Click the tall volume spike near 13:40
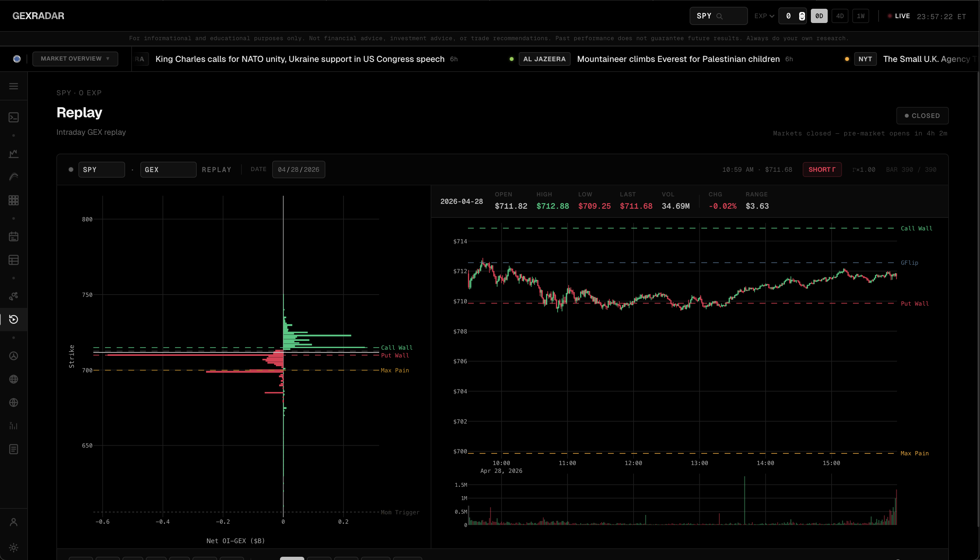Image resolution: width=980 pixels, height=560 pixels. pos(745,500)
